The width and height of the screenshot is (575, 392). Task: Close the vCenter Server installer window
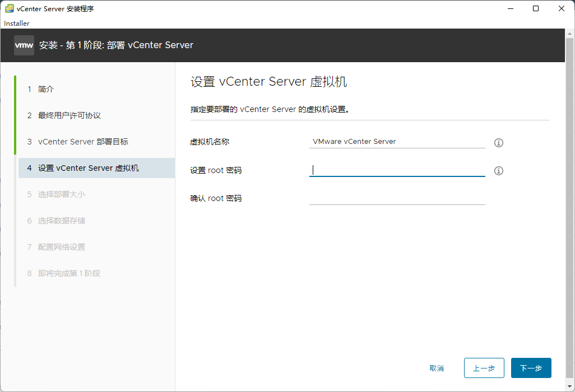click(x=562, y=8)
